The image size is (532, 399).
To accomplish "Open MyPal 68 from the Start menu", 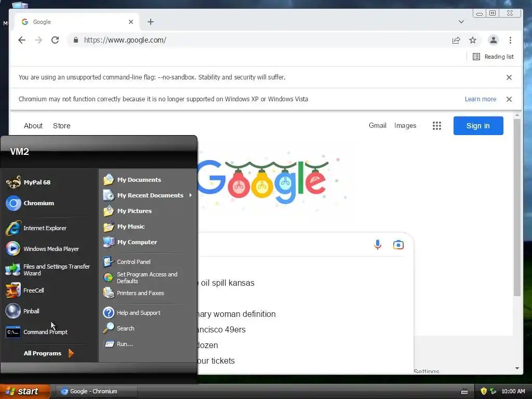I will point(37,182).
